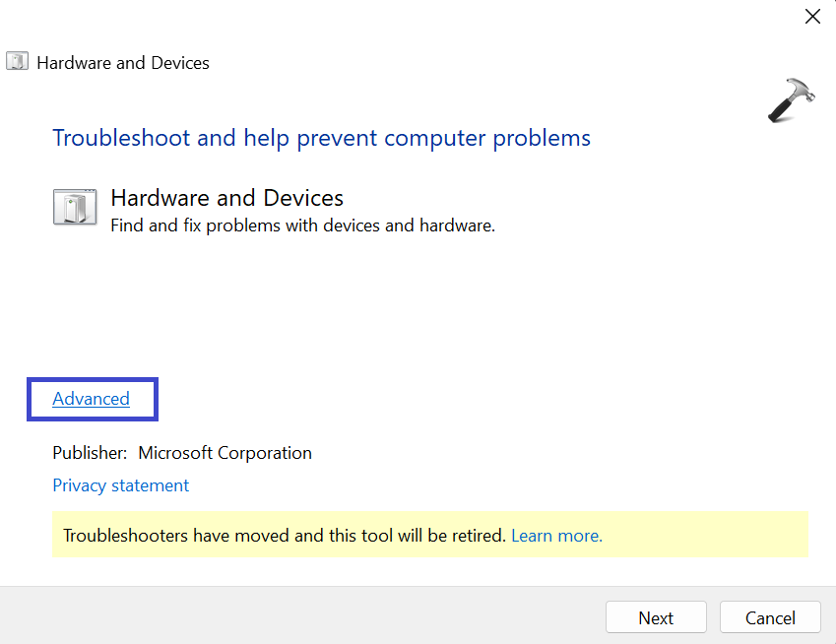The height and width of the screenshot is (644, 836).
Task: Click the hammer logo icon
Action: click(790, 99)
